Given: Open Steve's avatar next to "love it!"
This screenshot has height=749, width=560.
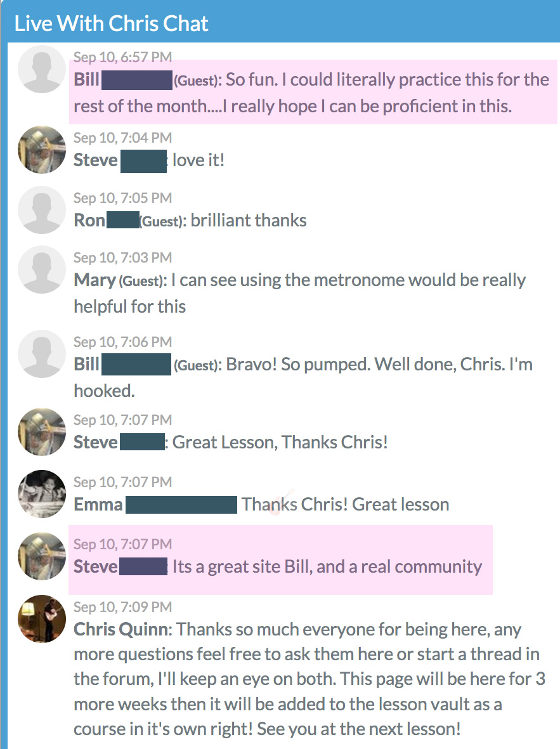Looking at the screenshot, I should click(x=42, y=150).
